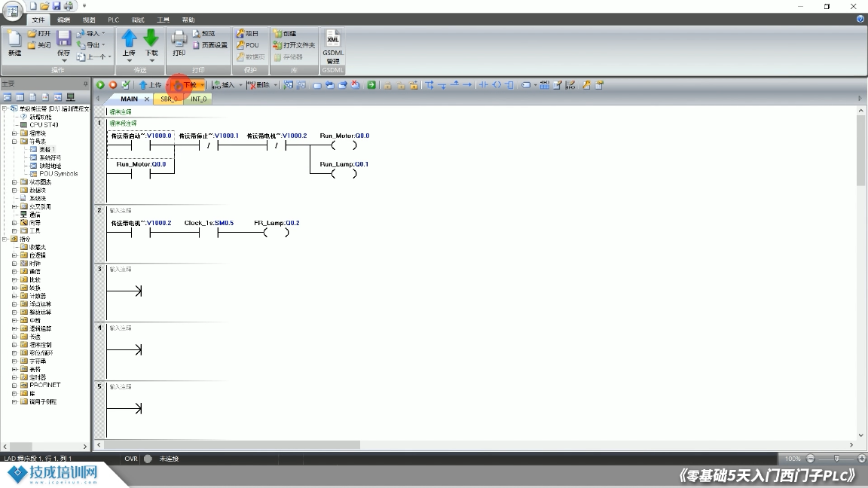Click the green Go To arrow toolbar icon

point(371,85)
